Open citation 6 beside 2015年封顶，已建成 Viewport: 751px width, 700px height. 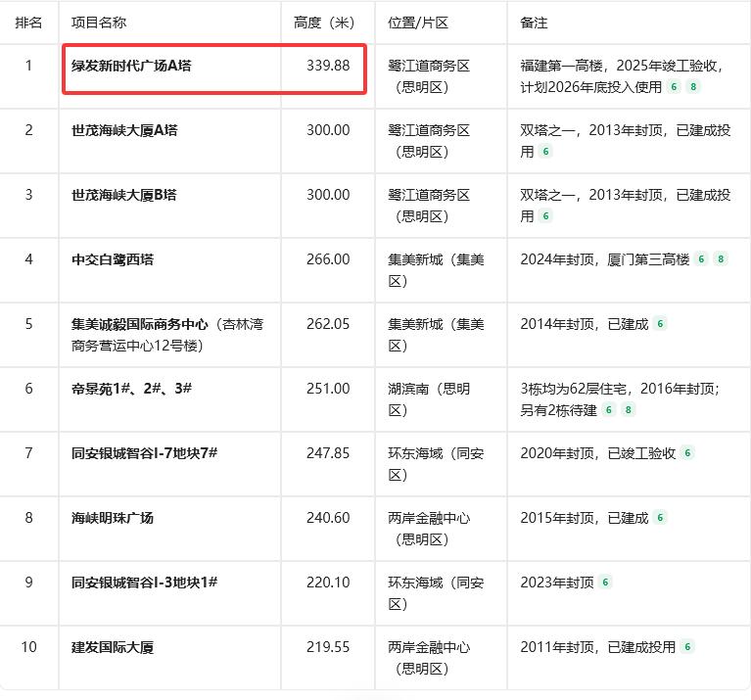point(660,517)
